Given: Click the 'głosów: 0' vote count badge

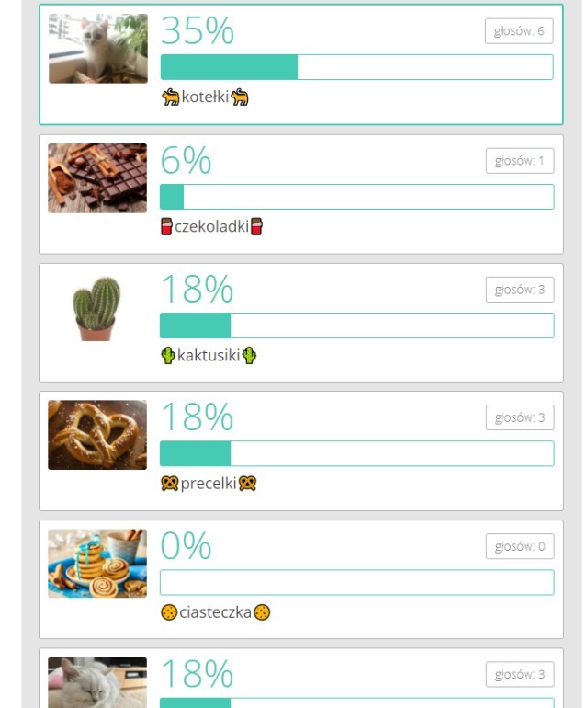Looking at the screenshot, I should pos(520,546).
